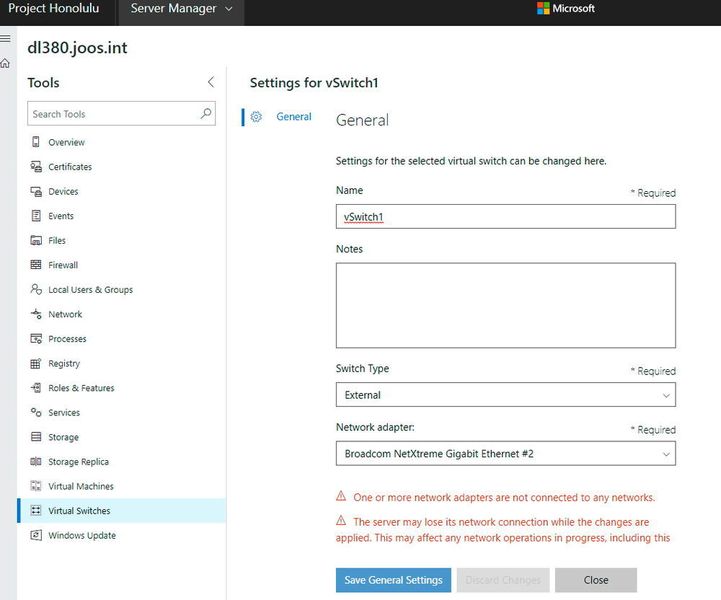The width and height of the screenshot is (721, 600).
Task: Click warning icon for unconnected adapters
Action: click(x=341, y=496)
